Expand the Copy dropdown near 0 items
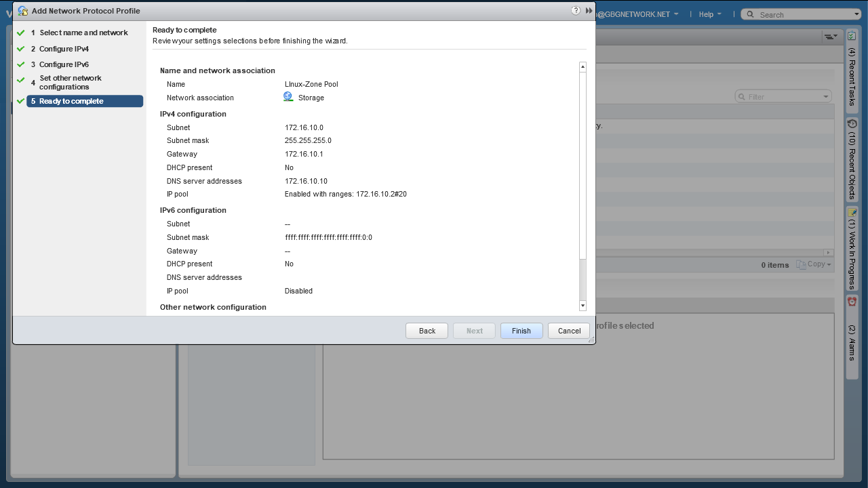 (x=814, y=264)
